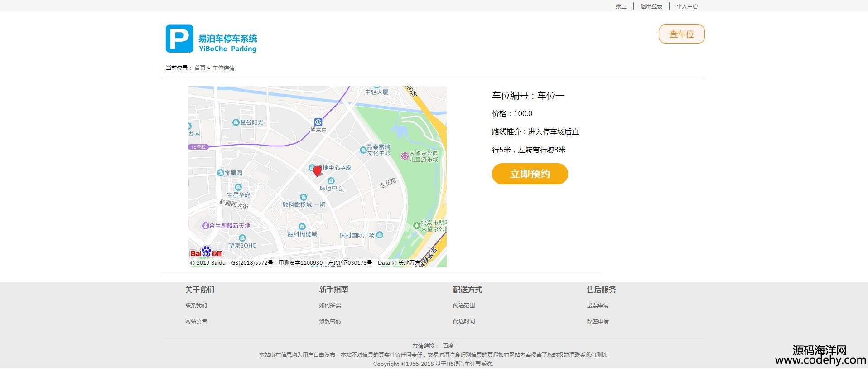Click the 融科橄榄城-一期 marker icon
This screenshot has height=369, width=868.
click(304, 197)
